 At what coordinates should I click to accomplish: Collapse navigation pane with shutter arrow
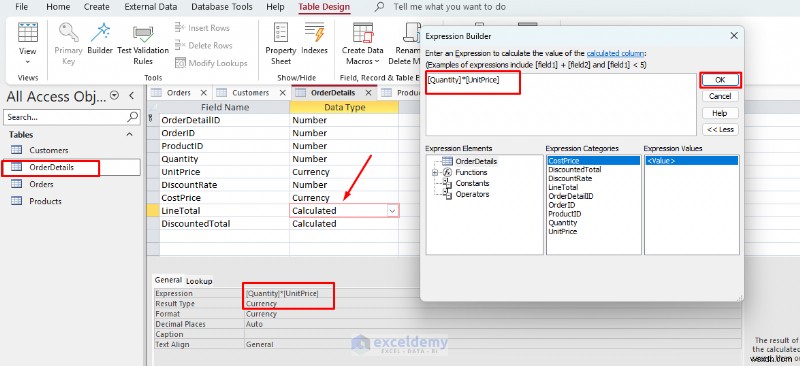(131, 95)
